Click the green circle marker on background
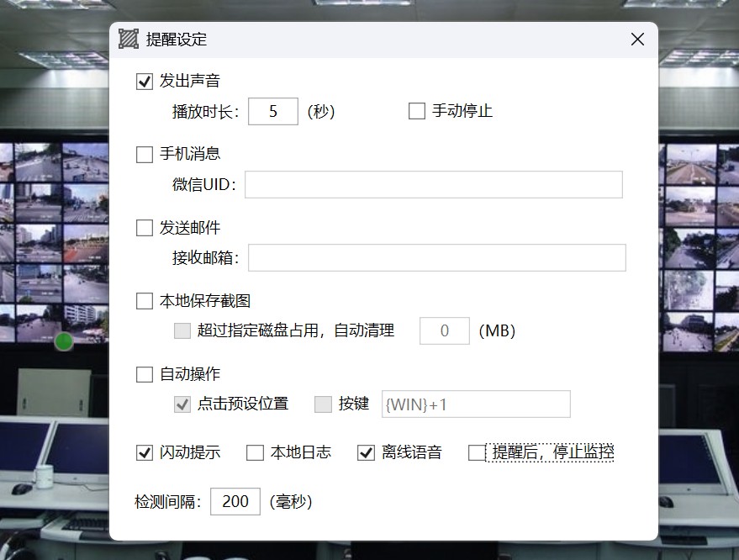The width and height of the screenshot is (739, 560). click(x=63, y=342)
